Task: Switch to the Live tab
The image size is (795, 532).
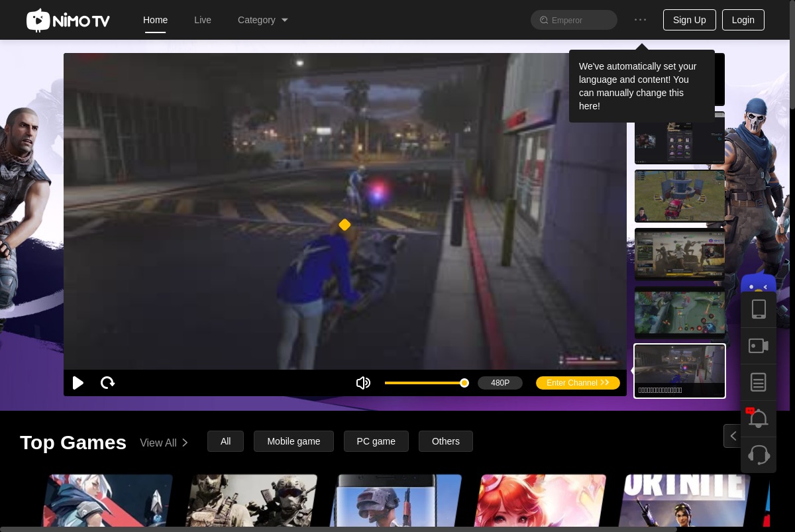Action: pyautogui.click(x=203, y=20)
